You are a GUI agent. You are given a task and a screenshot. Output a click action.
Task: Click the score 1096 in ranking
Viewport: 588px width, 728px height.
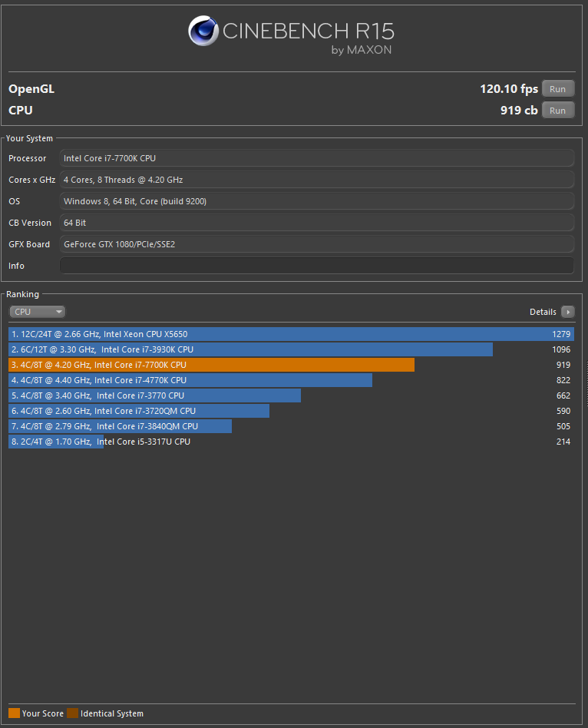(x=561, y=349)
